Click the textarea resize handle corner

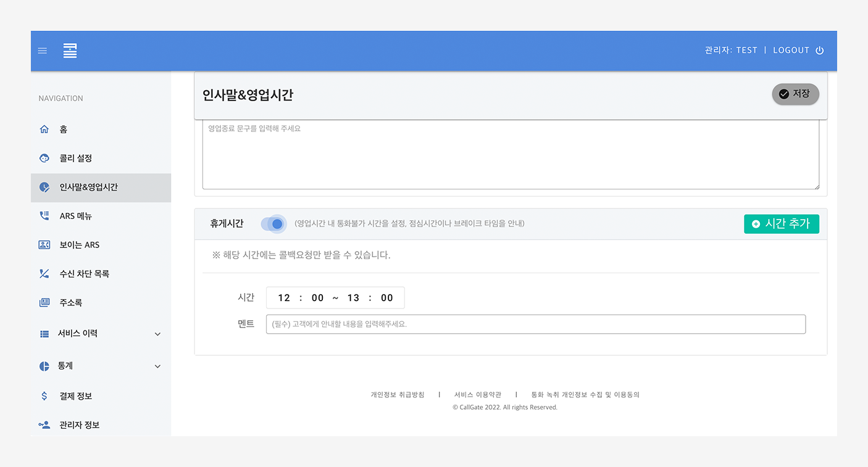coord(816,186)
